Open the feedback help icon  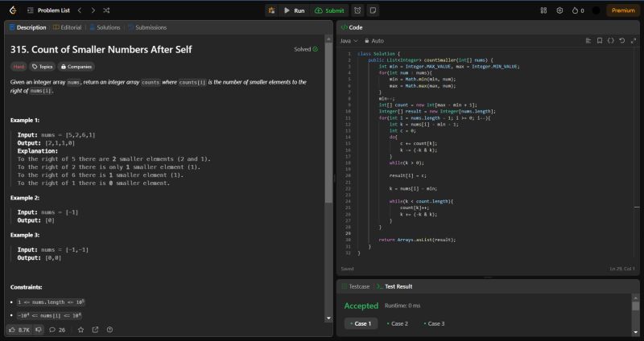coord(109,330)
